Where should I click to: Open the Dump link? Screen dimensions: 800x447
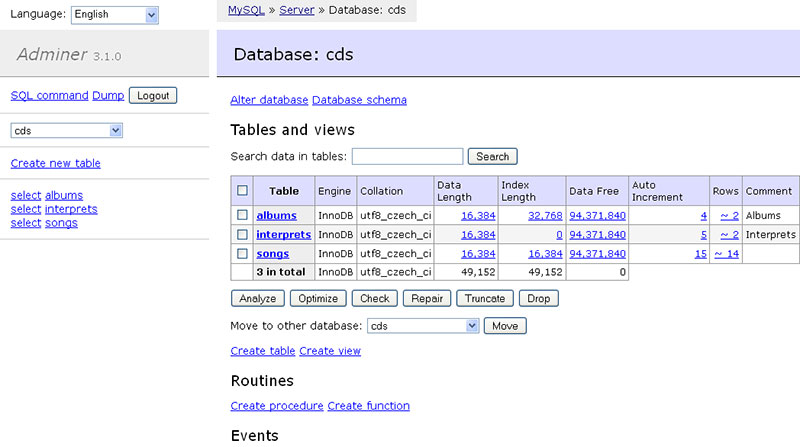click(x=108, y=95)
